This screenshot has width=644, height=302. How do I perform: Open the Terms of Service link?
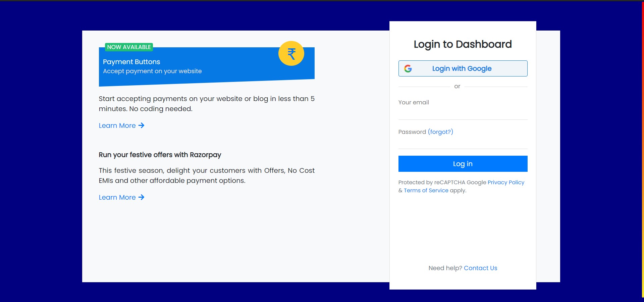(x=426, y=190)
